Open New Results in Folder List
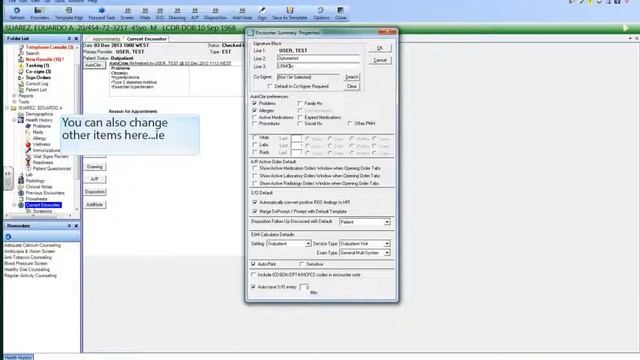Image resolution: width=640 pixels, height=360 pixels. 44,59
